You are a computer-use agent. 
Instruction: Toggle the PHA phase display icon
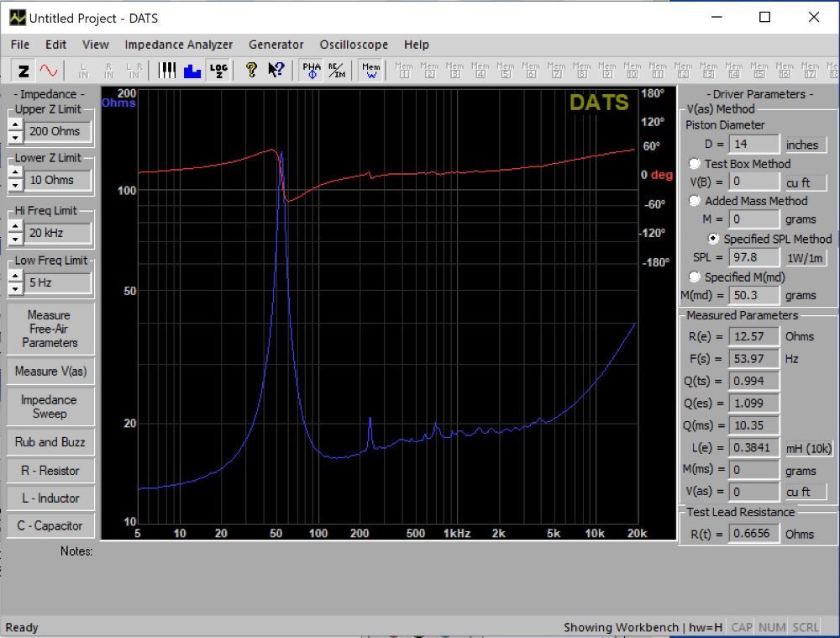click(312, 71)
